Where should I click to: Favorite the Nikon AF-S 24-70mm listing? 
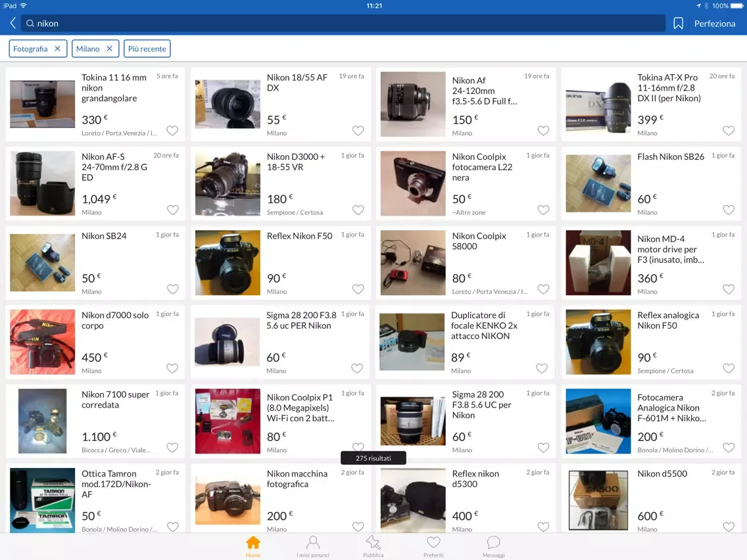coord(172,210)
